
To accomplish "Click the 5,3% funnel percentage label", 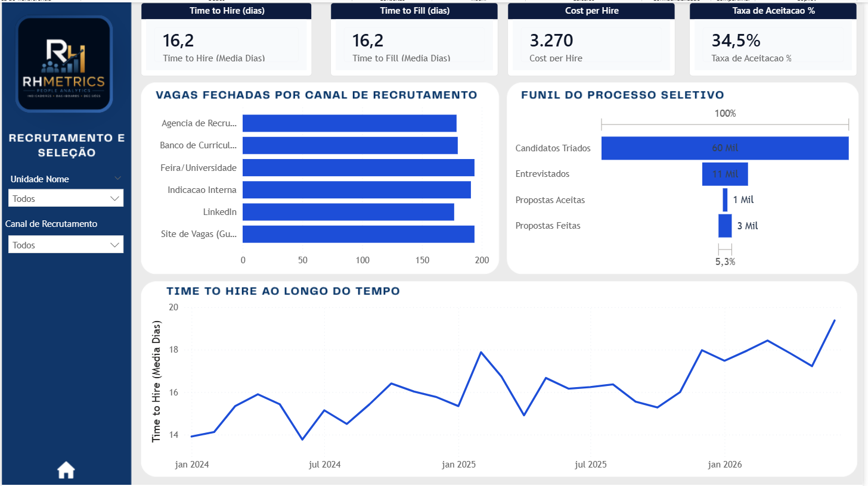I will [x=725, y=262].
